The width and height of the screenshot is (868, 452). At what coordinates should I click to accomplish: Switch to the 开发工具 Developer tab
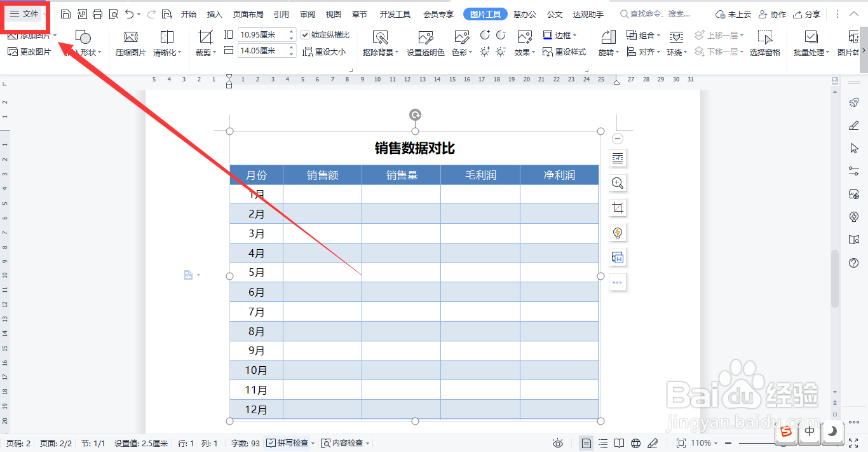[x=395, y=14]
